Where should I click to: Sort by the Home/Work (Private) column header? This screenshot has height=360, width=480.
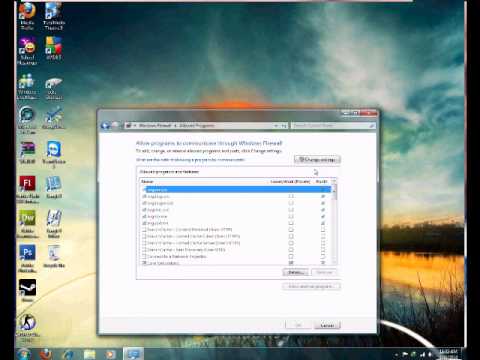[x=290, y=182]
